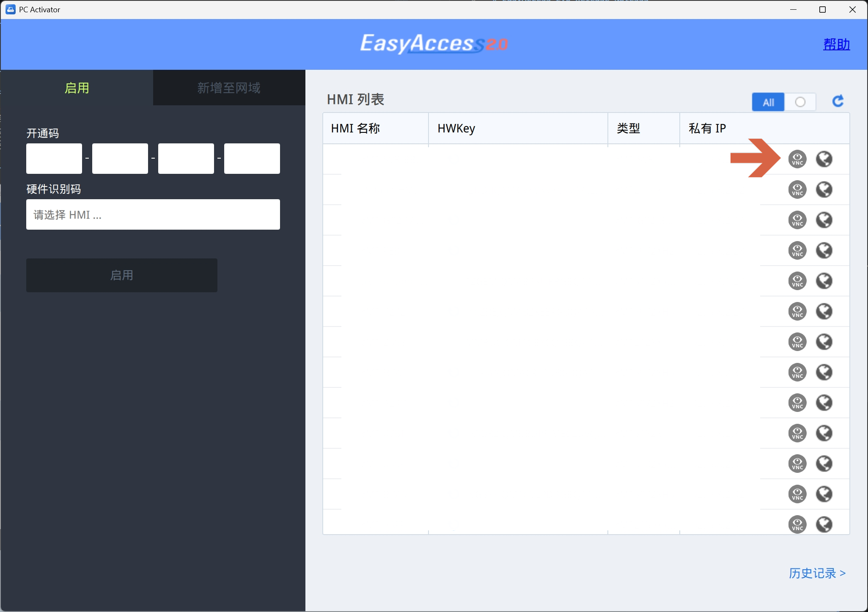Open the seventh HMI row's globe icon
The image size is (868, 612).
pyautogui.click(x=824, y=342)
